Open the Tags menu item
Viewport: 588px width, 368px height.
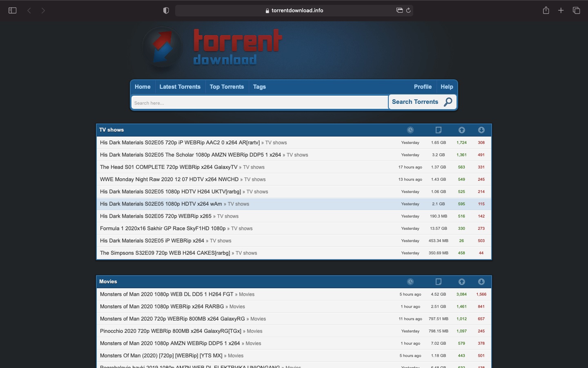coord(259,87)
